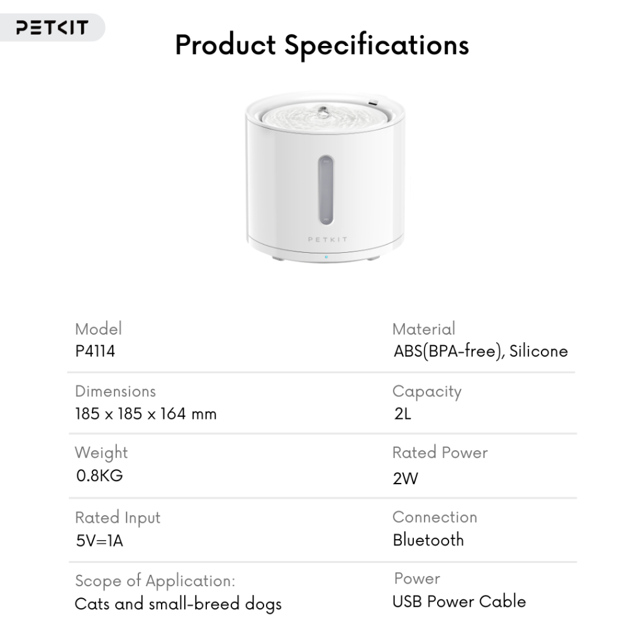This screenshot has height=644, width=644.
Task: Click the fountain spout at top center
Action: pyautogui.click(x=323, y=112)
